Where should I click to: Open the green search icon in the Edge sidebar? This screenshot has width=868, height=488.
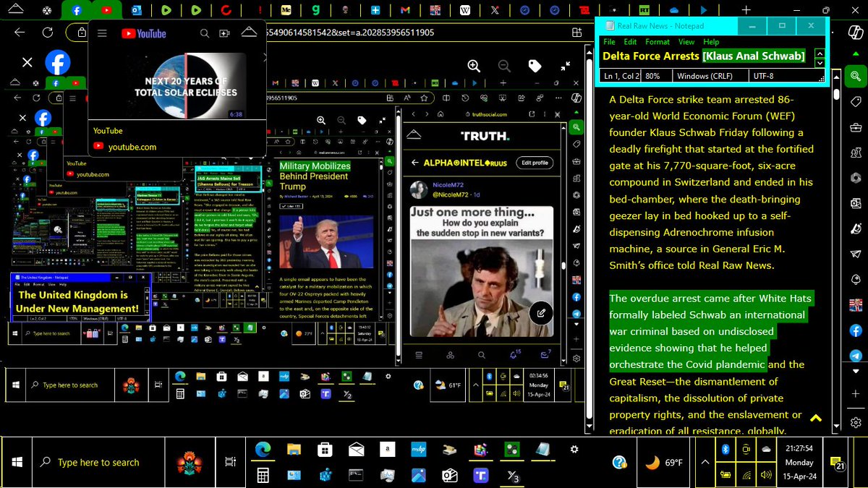tap(855, 76)
